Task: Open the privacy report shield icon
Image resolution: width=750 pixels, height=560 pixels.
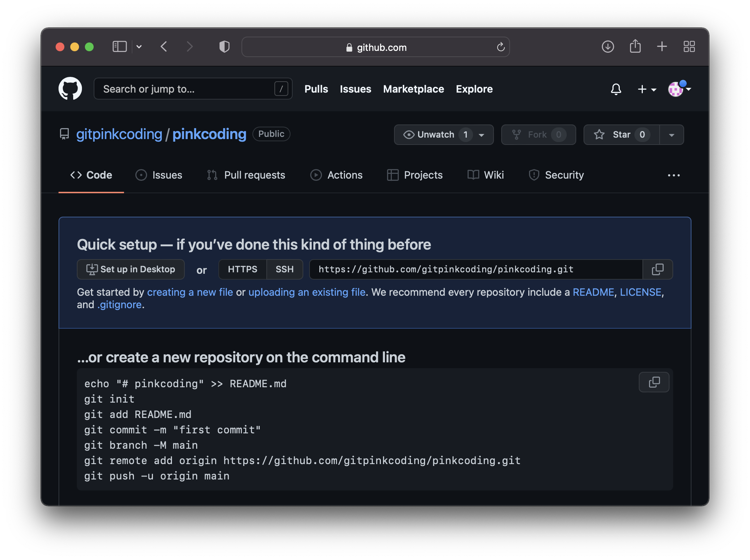Action: [x=224, y=46]
